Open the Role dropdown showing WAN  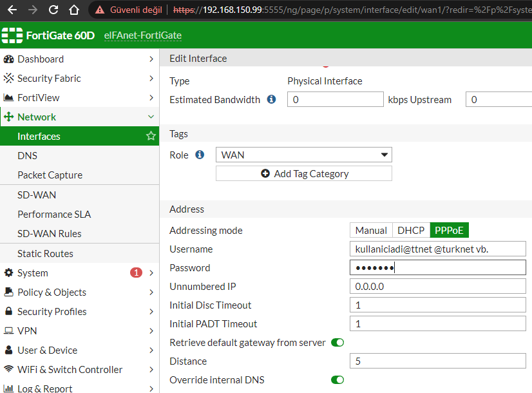pyautogui.click(x=303, y=155)
